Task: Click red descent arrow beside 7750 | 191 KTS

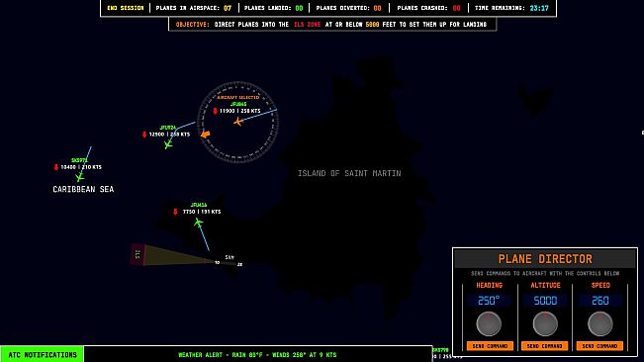Action: 175,212
